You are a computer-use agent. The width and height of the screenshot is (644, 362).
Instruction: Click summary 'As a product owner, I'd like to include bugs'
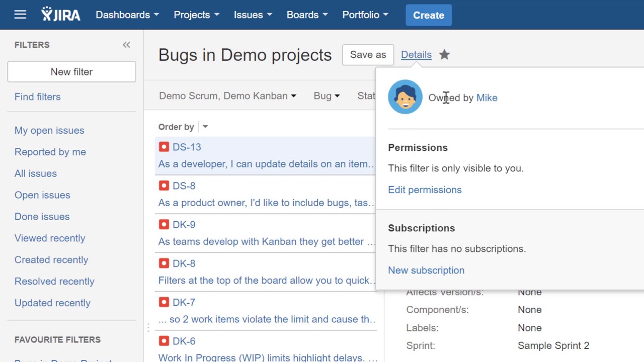[267, 203]
